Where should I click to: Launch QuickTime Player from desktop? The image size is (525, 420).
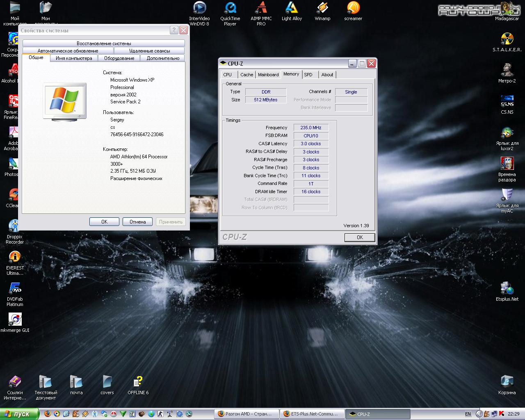[x=230, y=8]
